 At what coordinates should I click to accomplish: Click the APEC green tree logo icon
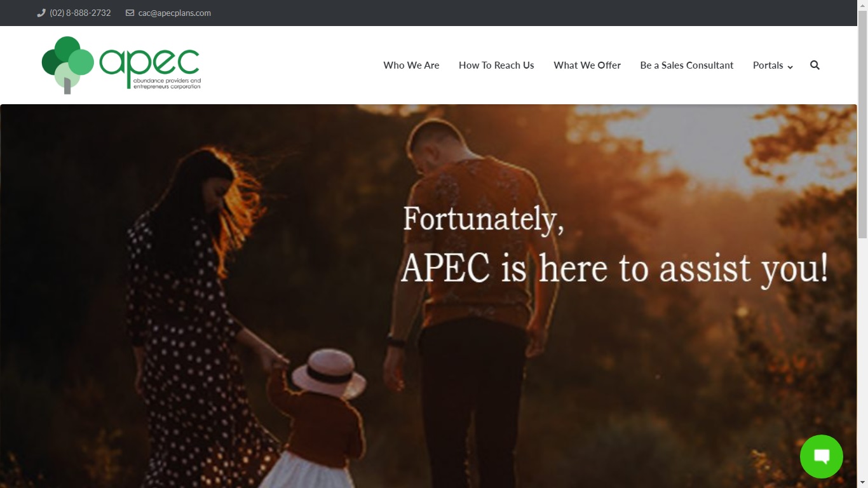coord(68,65)
